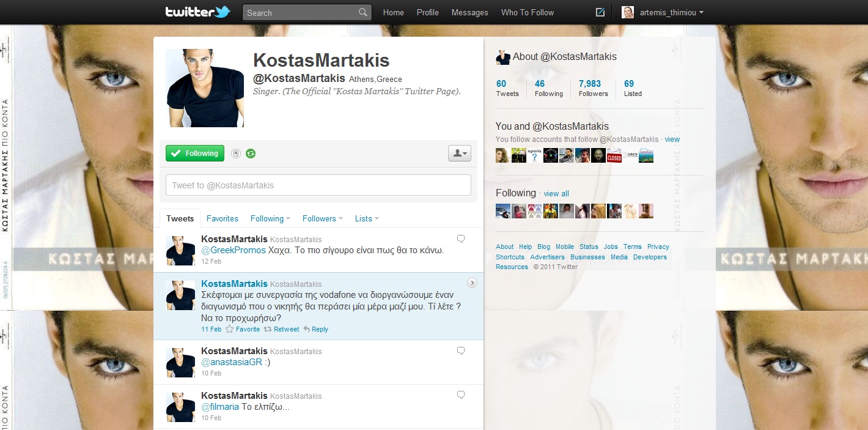Click the 11 Feb timestamp
Screen dimensions: 868x430
tap(211, 329)
